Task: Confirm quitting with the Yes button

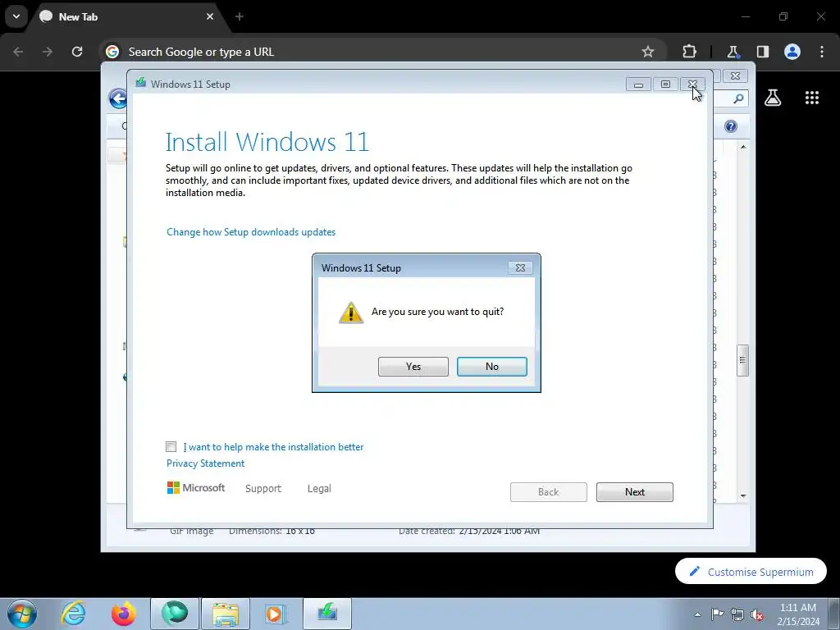Action: tap(413, 367)
